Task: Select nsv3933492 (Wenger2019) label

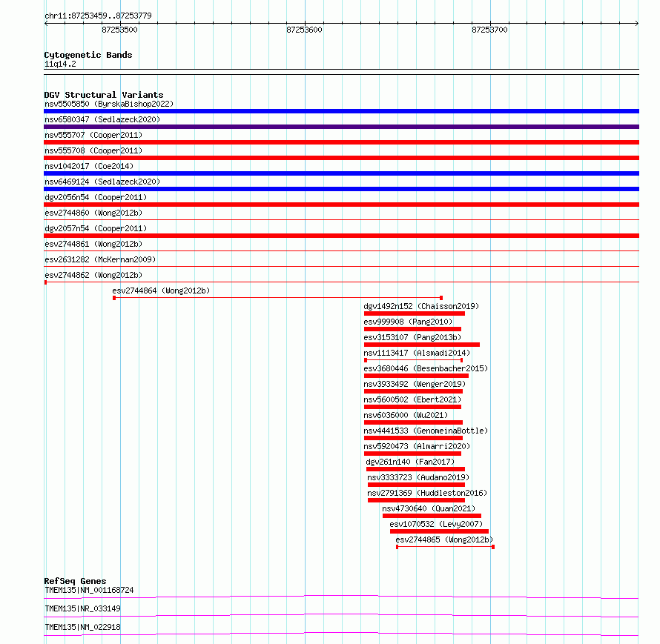Action: pyautogui.click(x=415, y=384)
